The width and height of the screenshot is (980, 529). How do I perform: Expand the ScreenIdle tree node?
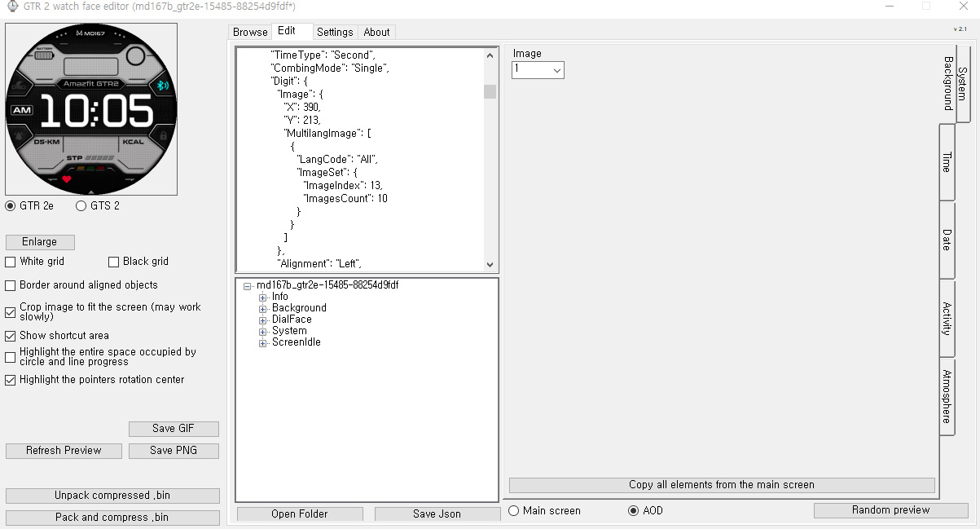(263, 343)
